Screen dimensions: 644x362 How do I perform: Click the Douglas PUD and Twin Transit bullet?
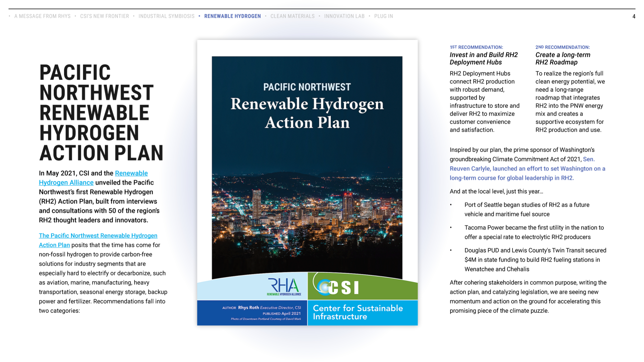[535, 260]
